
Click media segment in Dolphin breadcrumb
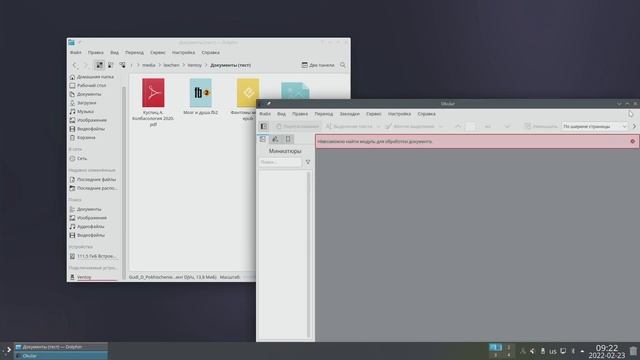tap(149, 65)
